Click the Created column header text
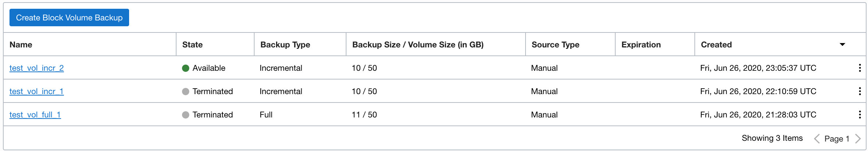This screenshot has width=868, height=151. click(x=716, y=44)
